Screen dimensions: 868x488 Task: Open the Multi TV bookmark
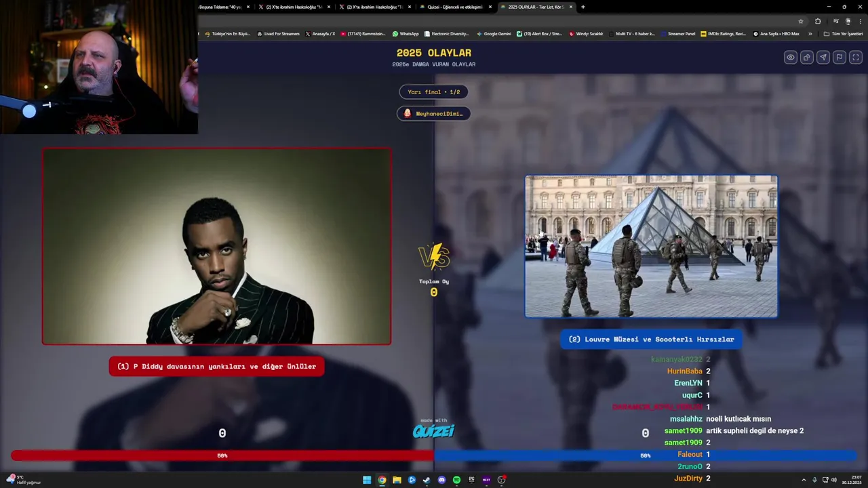[x=631, y=33]
